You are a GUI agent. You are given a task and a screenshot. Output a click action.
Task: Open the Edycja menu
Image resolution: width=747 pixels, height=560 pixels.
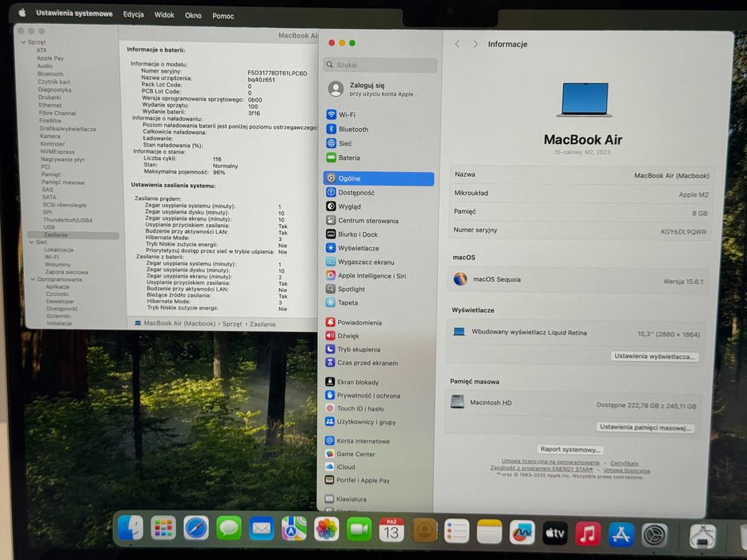[134, 14]
